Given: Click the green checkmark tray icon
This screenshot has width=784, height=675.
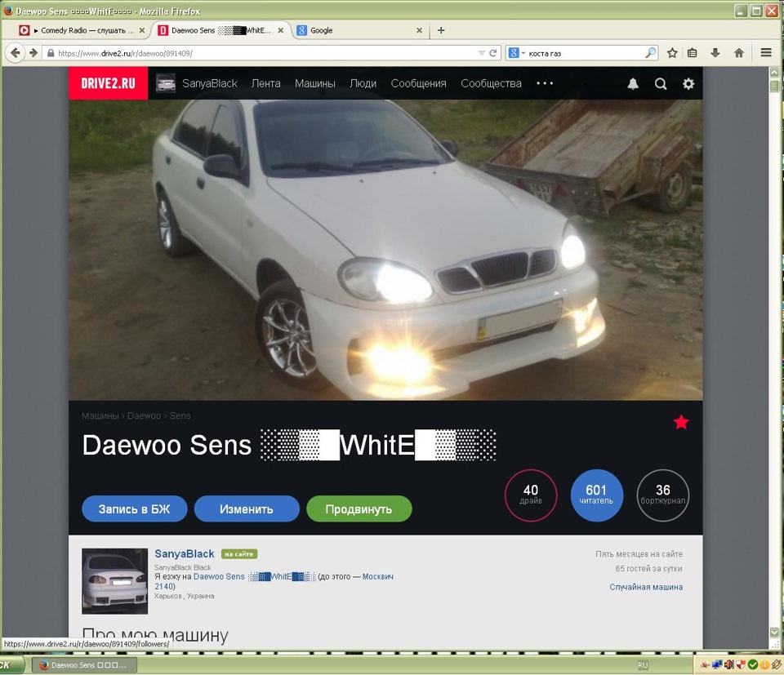Looking at the screenshot, I should pyautogui.click(x=752, y=665).
